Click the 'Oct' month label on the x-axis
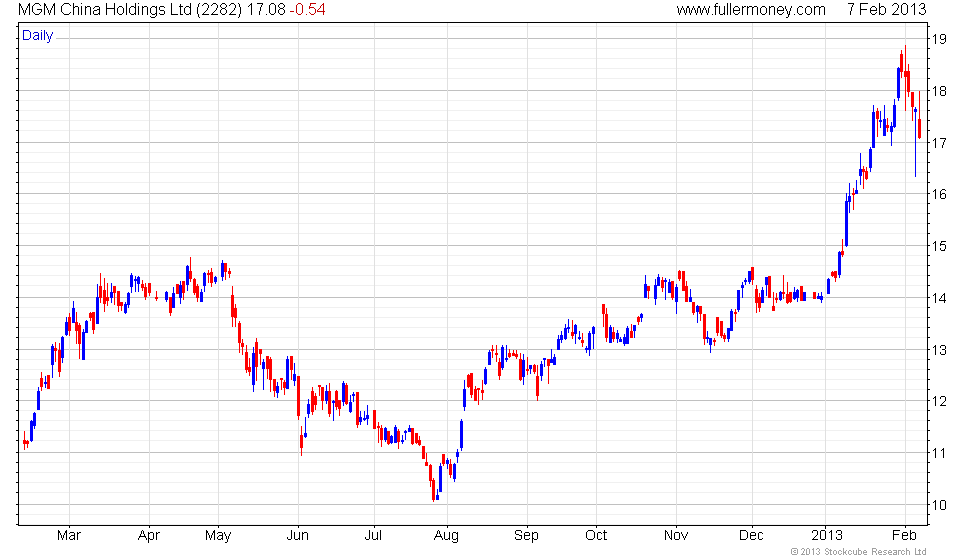This screenshot has height=560, width=980. tap(596, 536)
